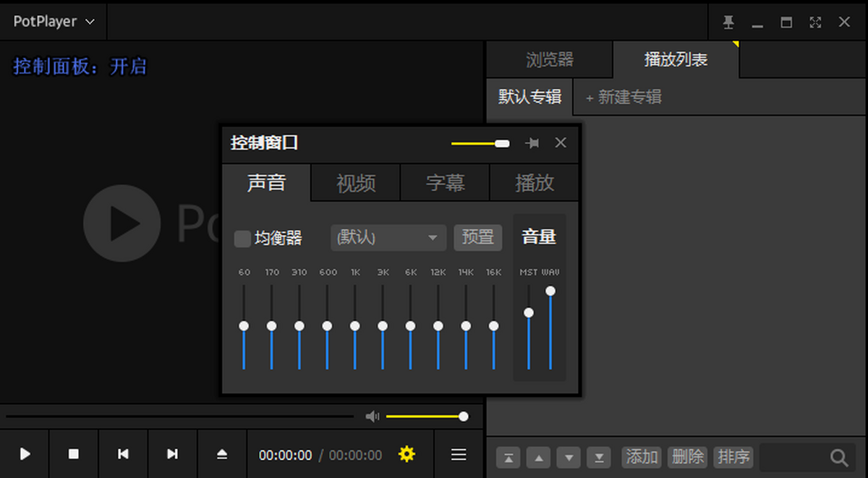Click the yellow gear control panel icon
The width and height of the screenshot is (868, 478).
coord(407,454)
